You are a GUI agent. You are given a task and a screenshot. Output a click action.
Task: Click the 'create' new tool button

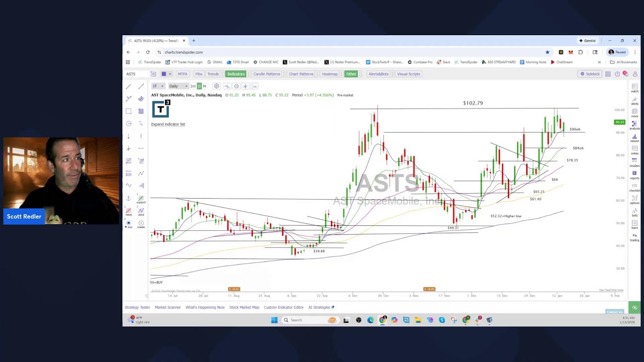click(141, 224)
